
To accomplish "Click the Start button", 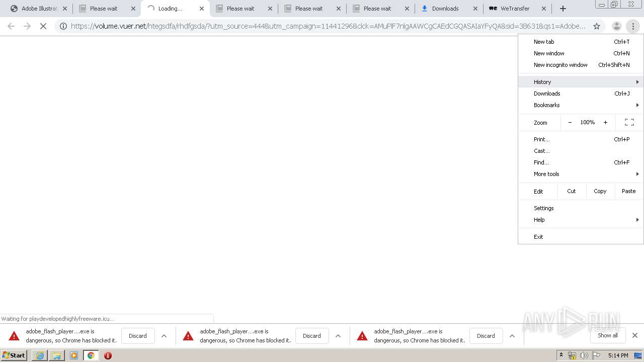I will [14, 355].
